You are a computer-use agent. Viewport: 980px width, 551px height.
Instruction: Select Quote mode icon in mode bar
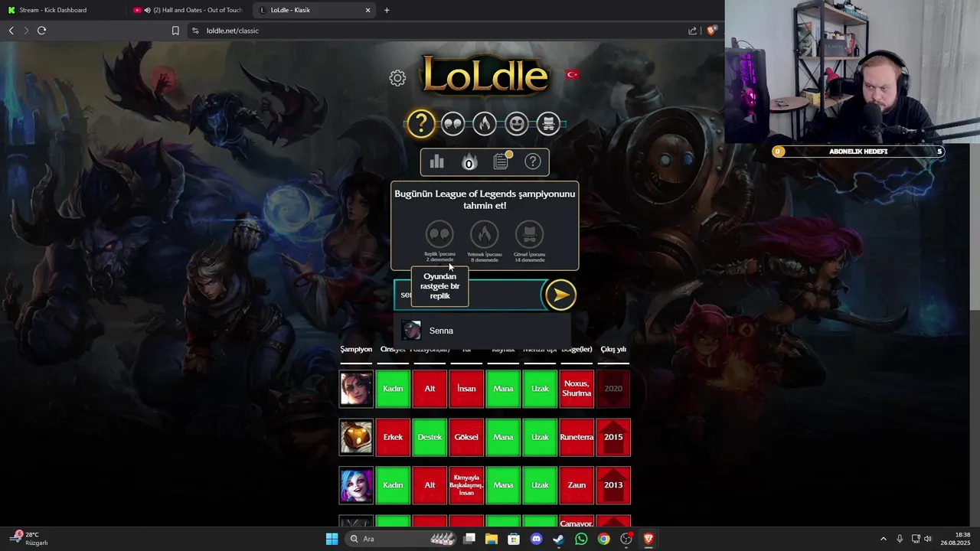tap(452, 123)
